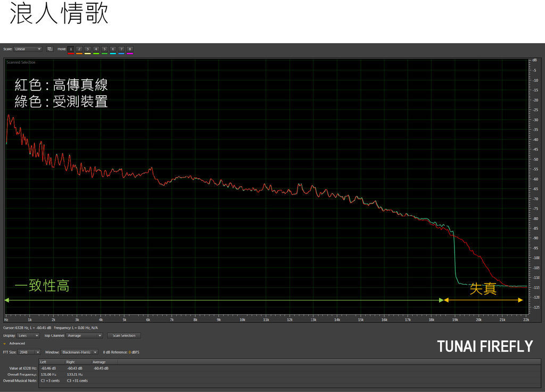The height and width of the screenshot is (392, 545).
Task: Click the copy graph data icon next to Scale
Action: click(49, 49)
